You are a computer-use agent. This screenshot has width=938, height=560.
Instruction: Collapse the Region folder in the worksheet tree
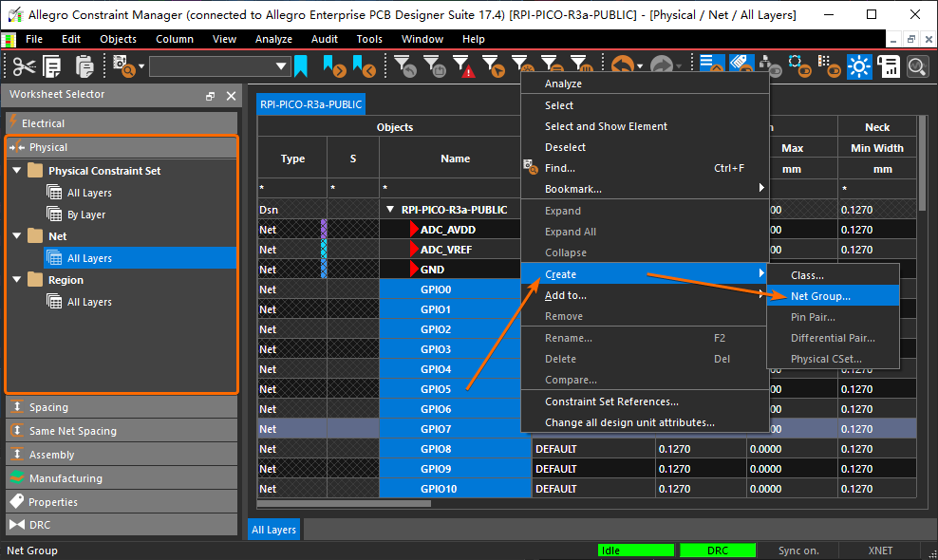coord(16,280)
